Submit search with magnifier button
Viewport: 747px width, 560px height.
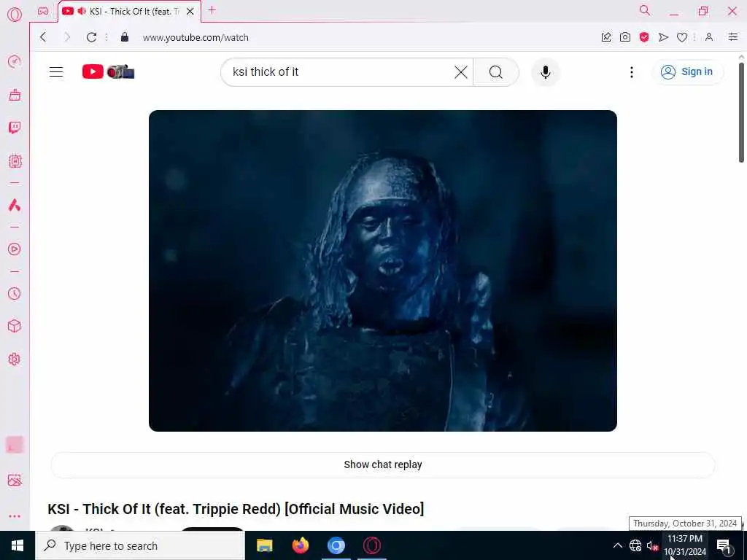[496, 72]
